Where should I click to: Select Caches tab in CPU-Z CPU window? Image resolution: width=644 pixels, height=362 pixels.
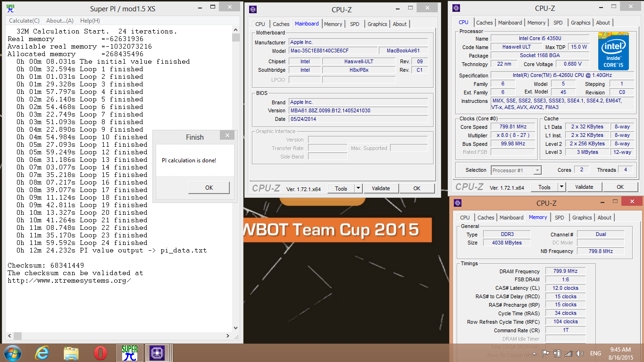click(x=485, y=23)
